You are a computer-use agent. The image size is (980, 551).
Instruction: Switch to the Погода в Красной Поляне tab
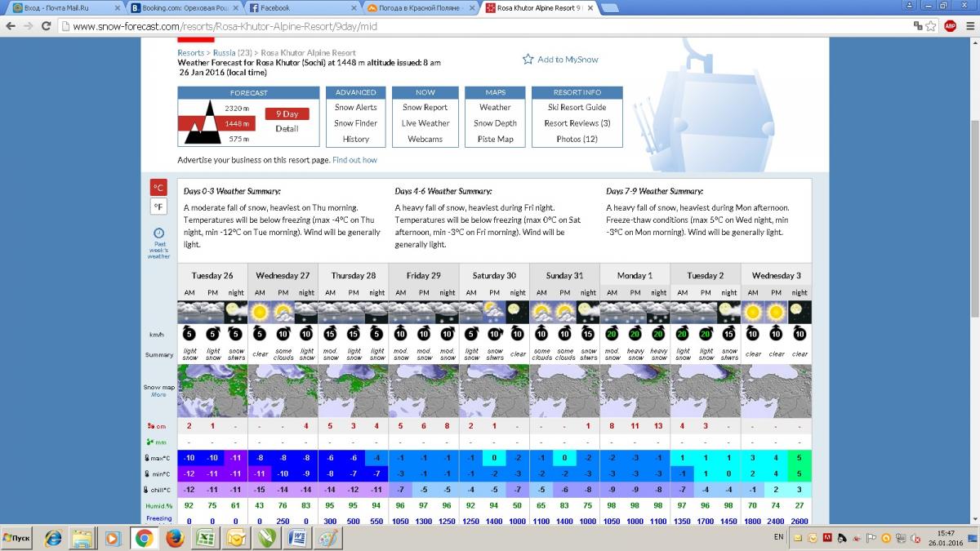click(x=421, y=7)
